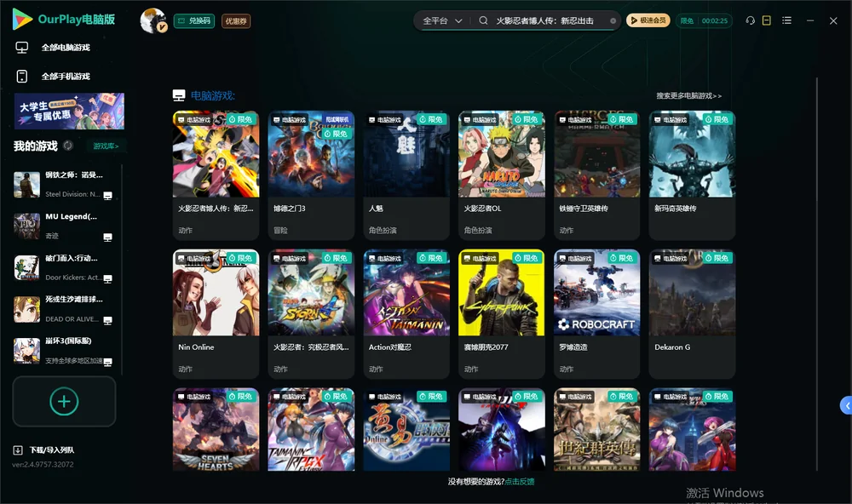Viewport: 852px width, 504px height.
Task: Open the Nin Online game card
Action: coord(216,314)
